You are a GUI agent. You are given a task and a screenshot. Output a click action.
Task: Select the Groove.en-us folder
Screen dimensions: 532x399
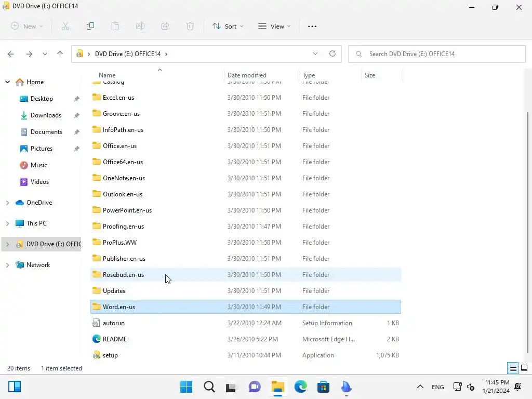[246, 114]
